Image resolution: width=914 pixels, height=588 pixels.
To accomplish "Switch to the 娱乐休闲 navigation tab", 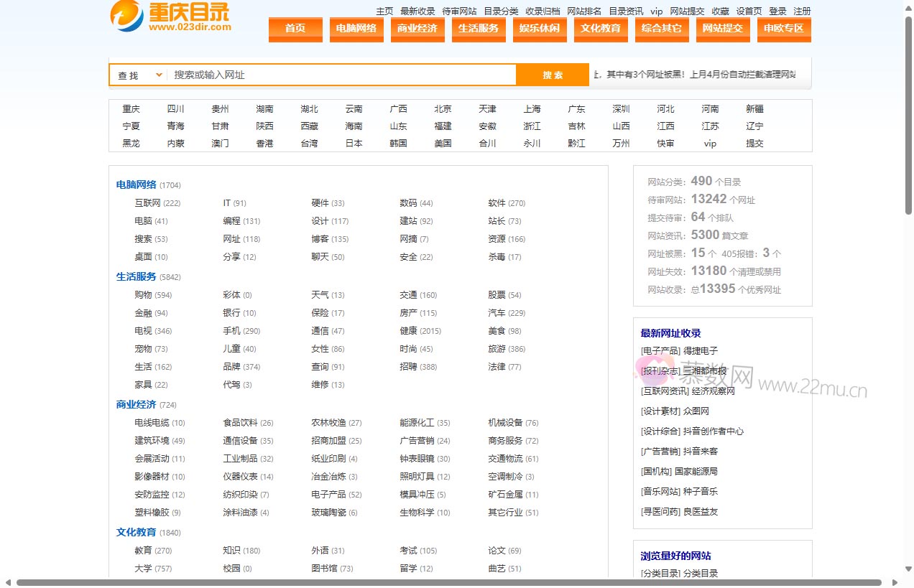I will (540, 29).
